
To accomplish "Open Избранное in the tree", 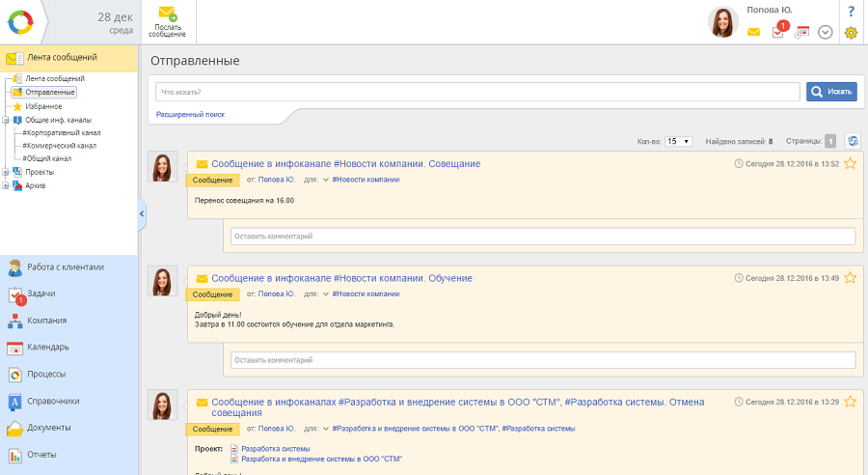I will click(x=43, y=106).
